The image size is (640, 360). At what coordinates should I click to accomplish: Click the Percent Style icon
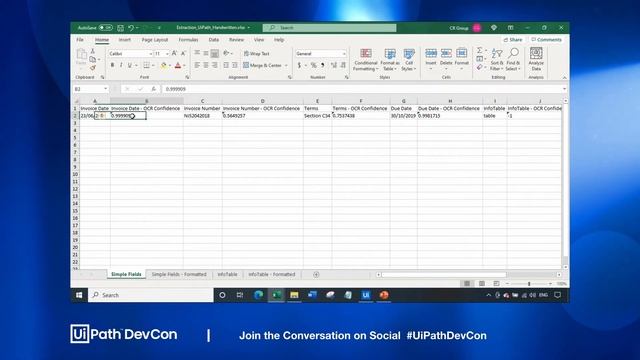click(x=313, y=65)
